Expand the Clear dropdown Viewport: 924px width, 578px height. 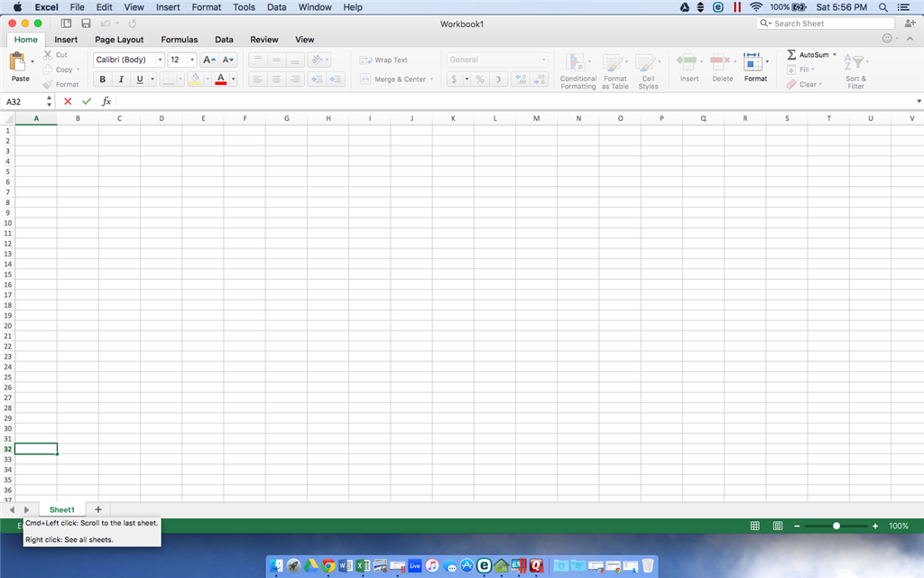[x=820, y=84]
